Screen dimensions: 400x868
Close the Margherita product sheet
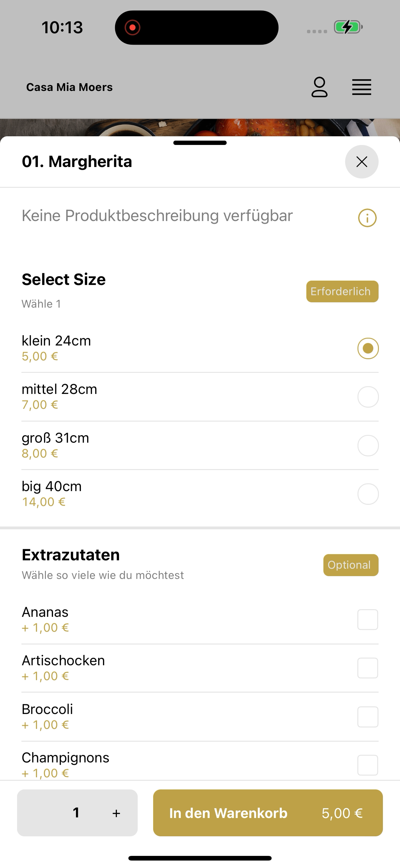tap(362, 162)
